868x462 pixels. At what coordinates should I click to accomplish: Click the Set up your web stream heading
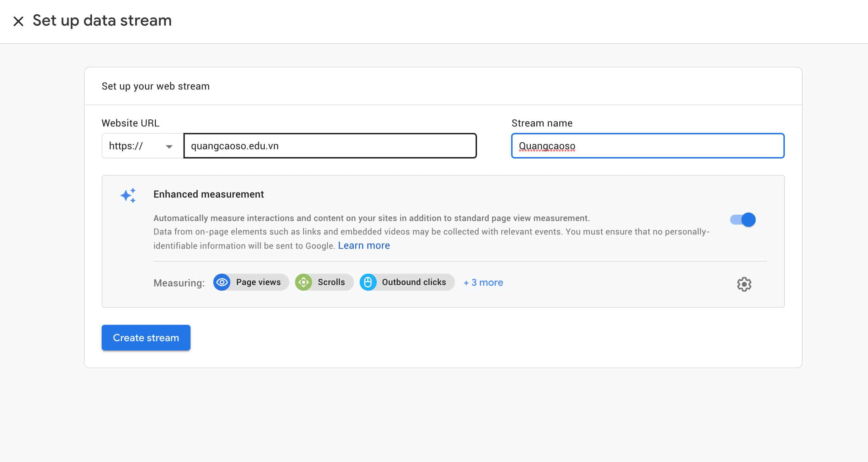pos(156,86)
